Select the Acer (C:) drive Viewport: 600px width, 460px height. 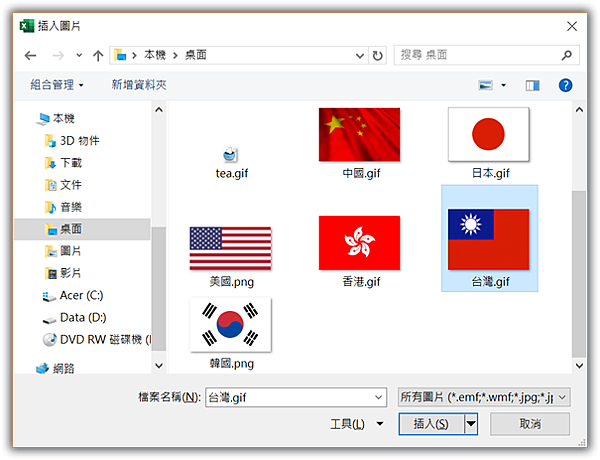(73, 295)
